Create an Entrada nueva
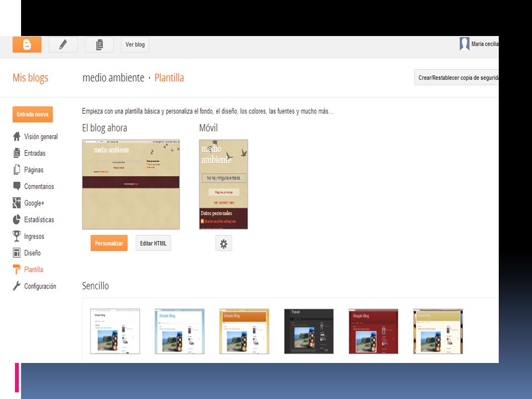The image size is (532, 399). pos(33,114)
